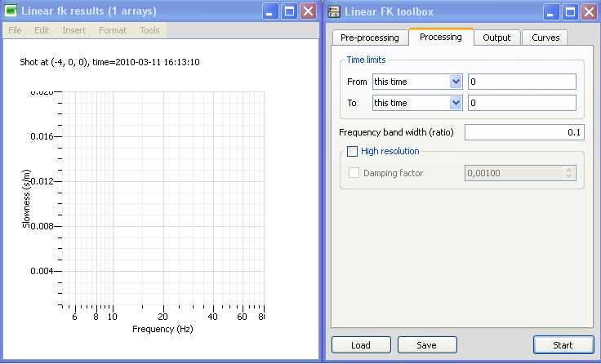Maximize the Linear fk results window

click(289, 11)
